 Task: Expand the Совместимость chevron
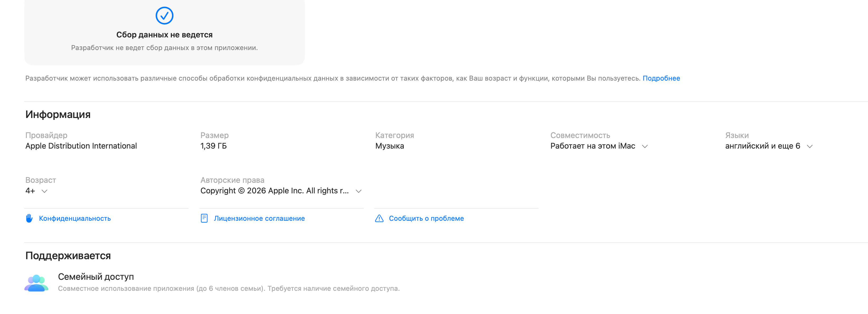(x=645, y=146)
